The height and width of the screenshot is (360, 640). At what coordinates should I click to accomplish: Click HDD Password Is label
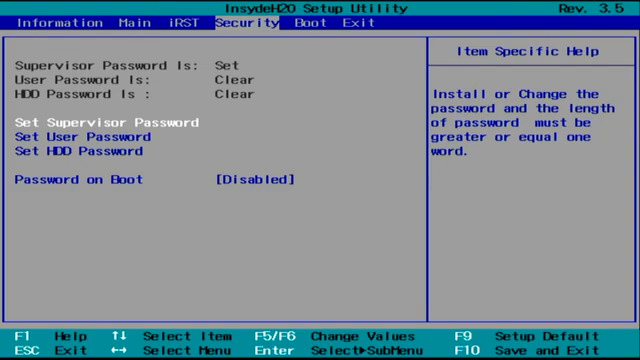(x=82, y=94)
